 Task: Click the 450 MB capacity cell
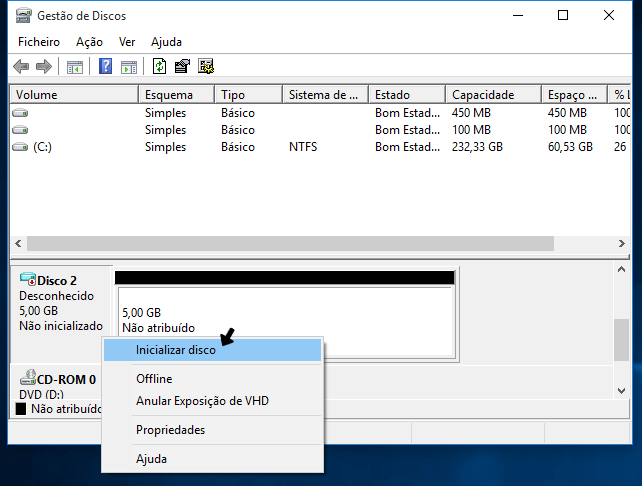pyautogui.click(x=471, y=113)
